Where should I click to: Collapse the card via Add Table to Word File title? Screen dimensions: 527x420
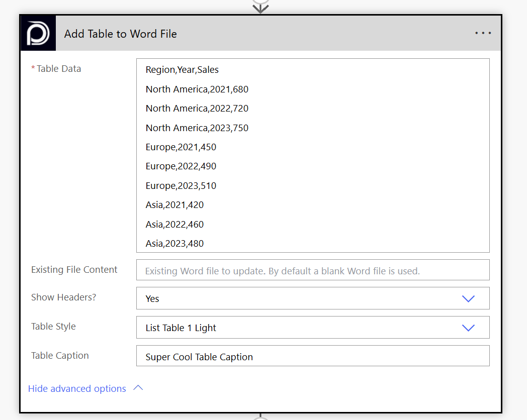(x=121, y=34)
